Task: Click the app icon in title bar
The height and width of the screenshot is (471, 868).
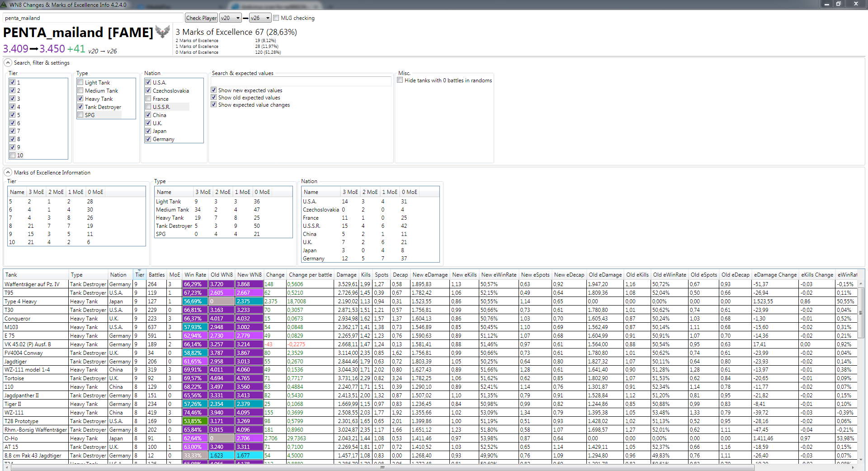Action: tap(4, 5)
